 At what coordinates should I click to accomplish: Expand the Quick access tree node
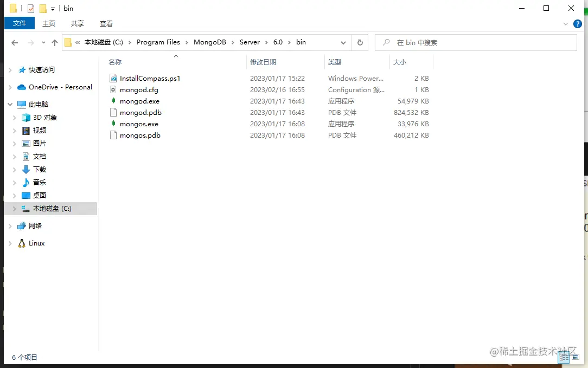tap(10, 70)
